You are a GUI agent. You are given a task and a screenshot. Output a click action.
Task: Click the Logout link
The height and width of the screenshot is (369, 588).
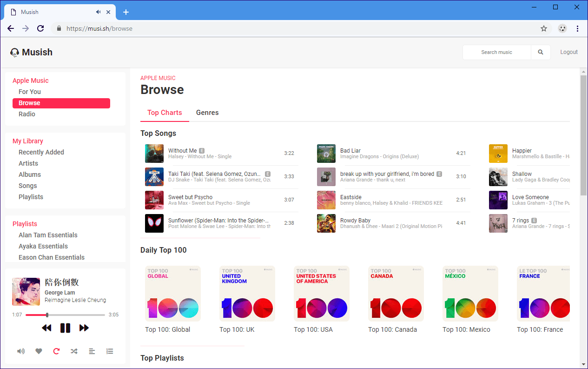click(569, 52)
